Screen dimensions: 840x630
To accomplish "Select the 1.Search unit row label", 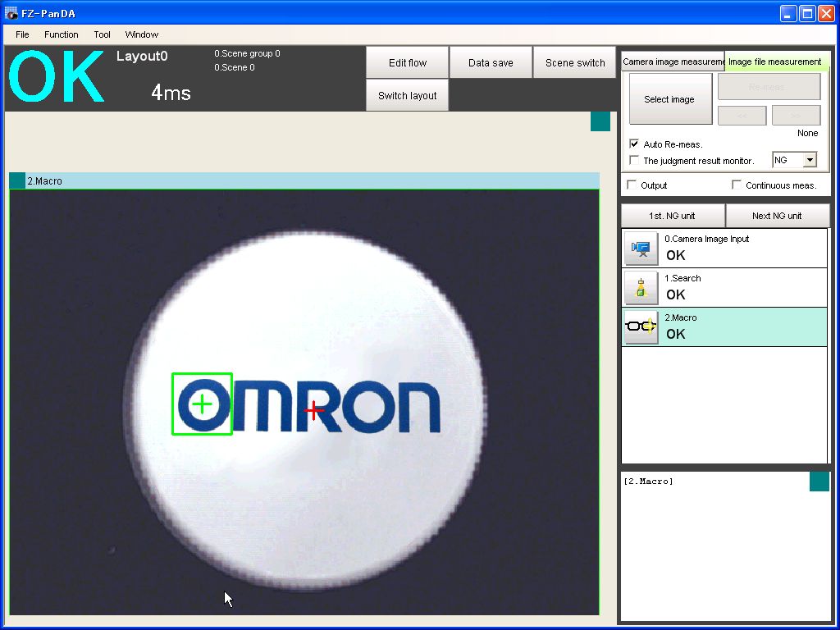I will (x=682, y=278).
